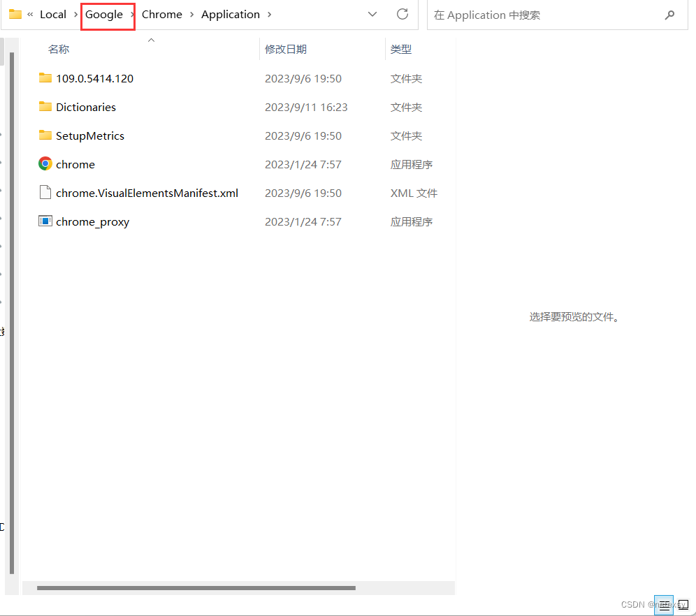
Task: Click the chrome_proxy application icon
Action: pos(45,221)
